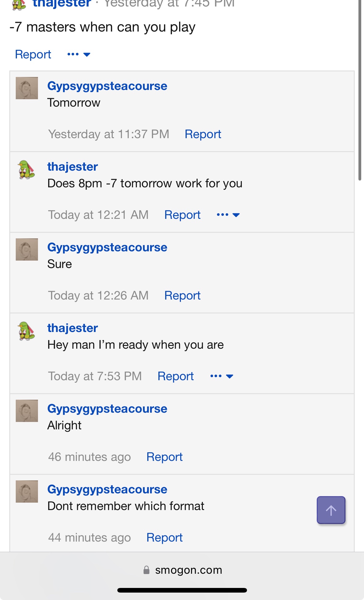Tap Gypsygypsteacourse avatar beside "Sure" comment
Image resolution: width=364 pixels, height=600 pixels.
27,249
